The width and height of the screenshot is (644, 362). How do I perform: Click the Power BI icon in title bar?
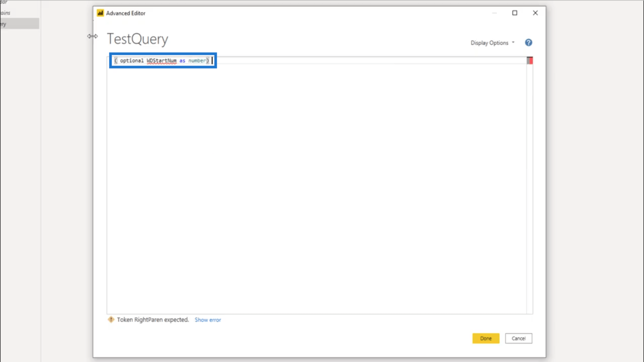(x=100, y=13)
